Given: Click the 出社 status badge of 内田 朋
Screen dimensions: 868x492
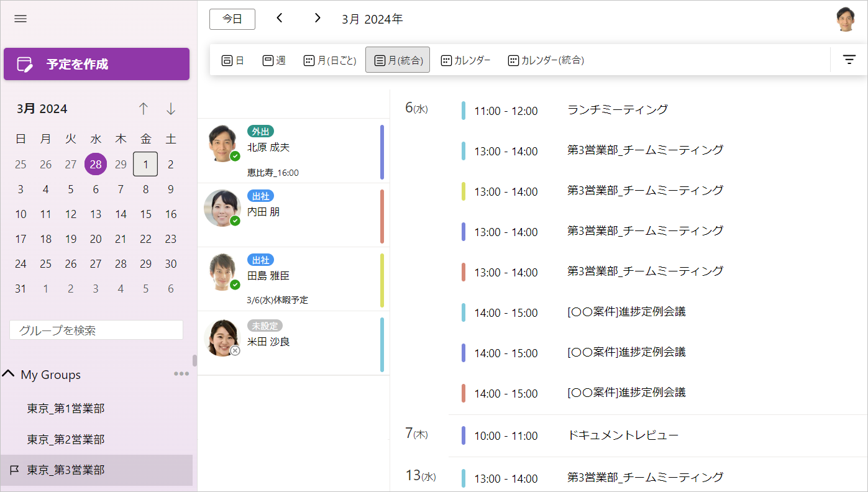Looking at the screenshot, I should (260, 196).
